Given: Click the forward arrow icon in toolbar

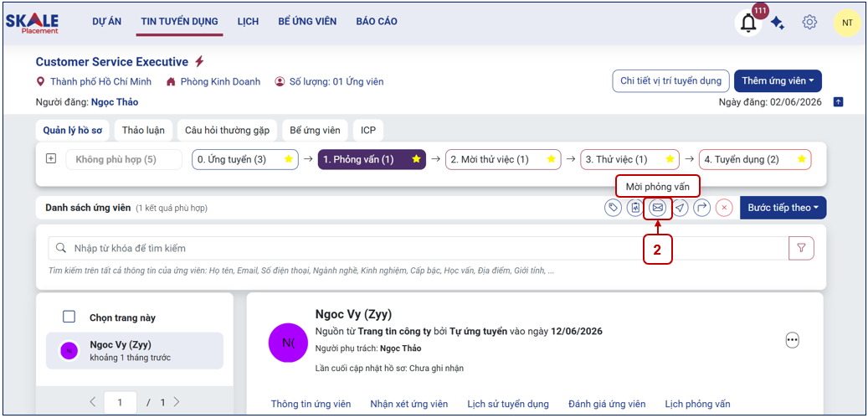Looking at the screenshot, I should [702, 209].
